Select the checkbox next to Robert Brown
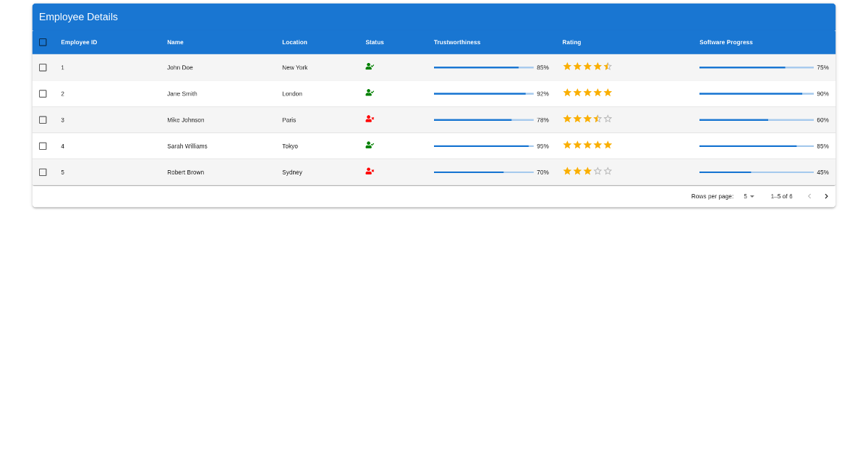 point(42,172)
